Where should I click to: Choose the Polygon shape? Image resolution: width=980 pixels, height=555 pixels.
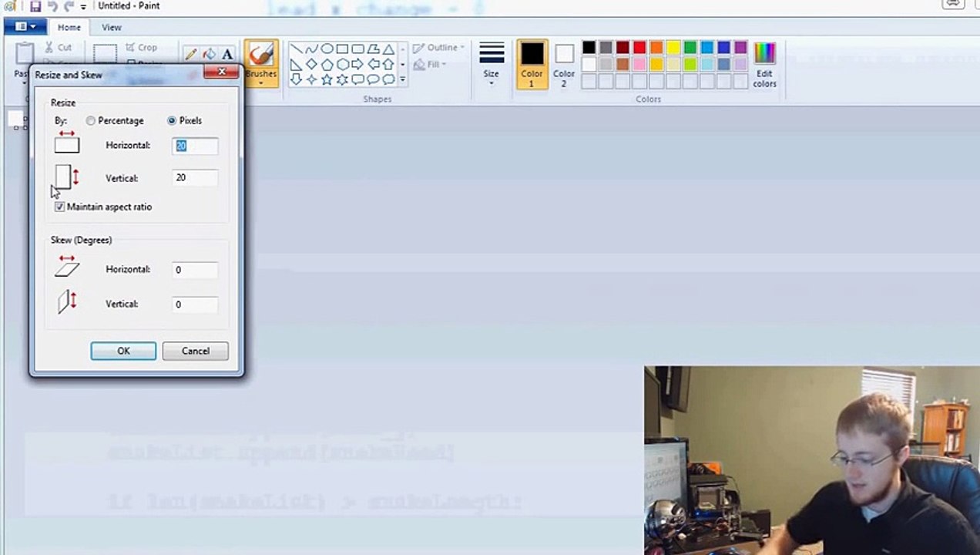tap(373, 49)
